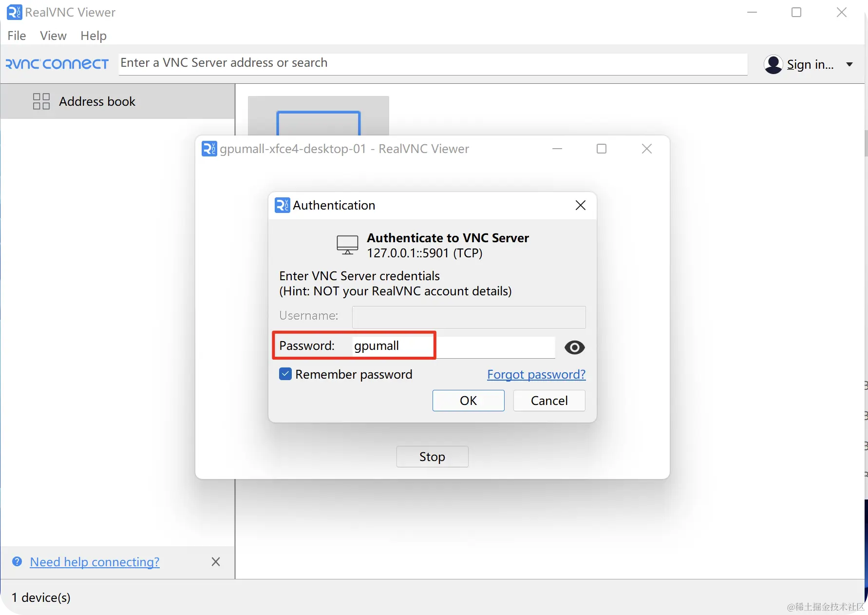Click the Address book grid icon
The image size is (868, 615).
[41, 101]
